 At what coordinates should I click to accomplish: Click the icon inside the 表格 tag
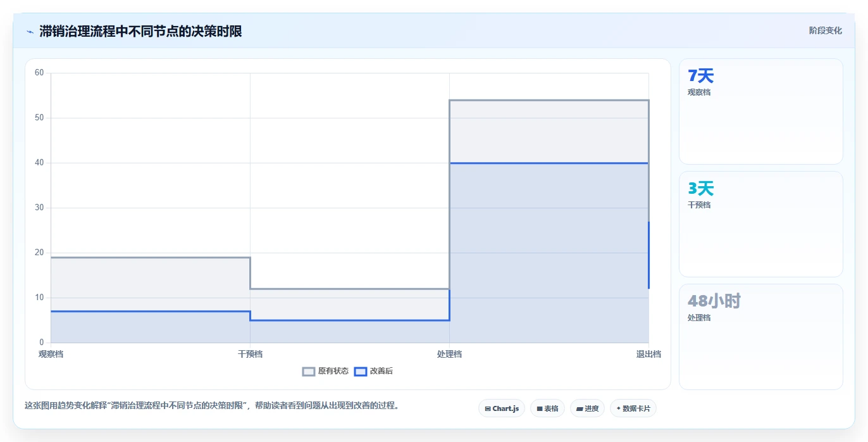point(540,409)
